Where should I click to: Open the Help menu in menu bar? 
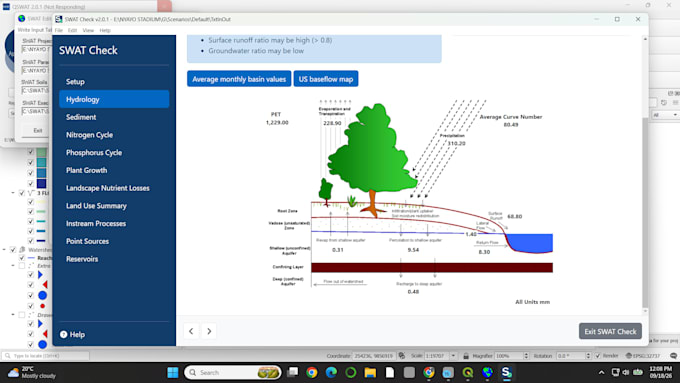coord(105,30)
